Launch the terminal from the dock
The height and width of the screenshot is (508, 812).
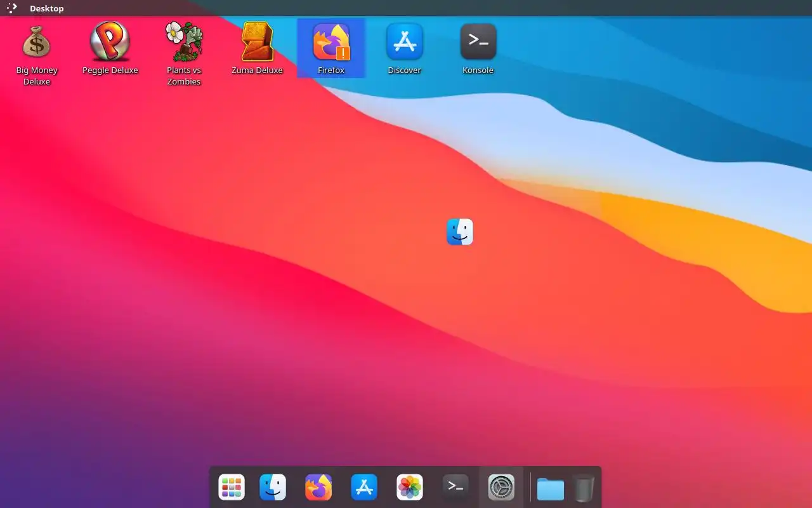[455, 488]
